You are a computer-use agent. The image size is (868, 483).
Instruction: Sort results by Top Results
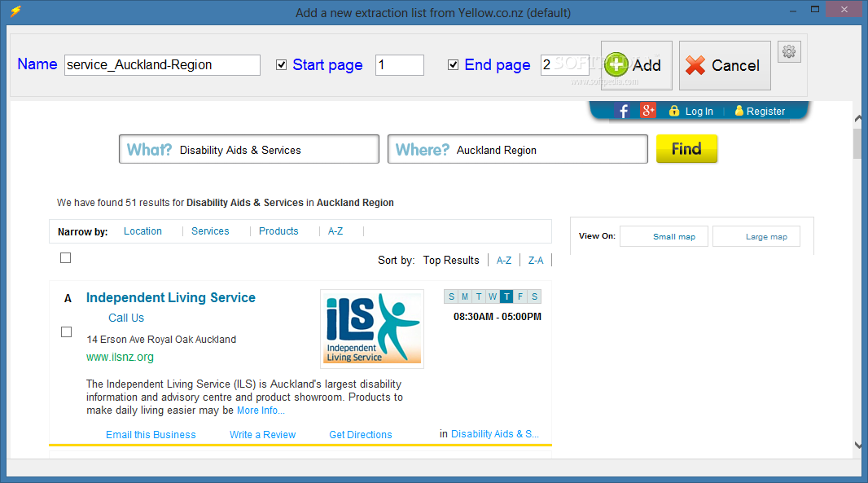coord(451,261)
